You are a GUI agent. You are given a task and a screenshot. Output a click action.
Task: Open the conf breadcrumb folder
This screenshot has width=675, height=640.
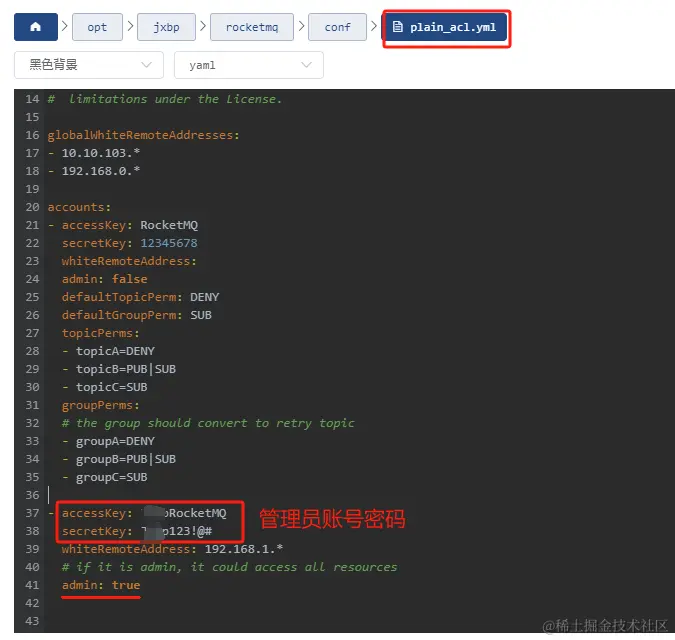click(x=337, y=27)
